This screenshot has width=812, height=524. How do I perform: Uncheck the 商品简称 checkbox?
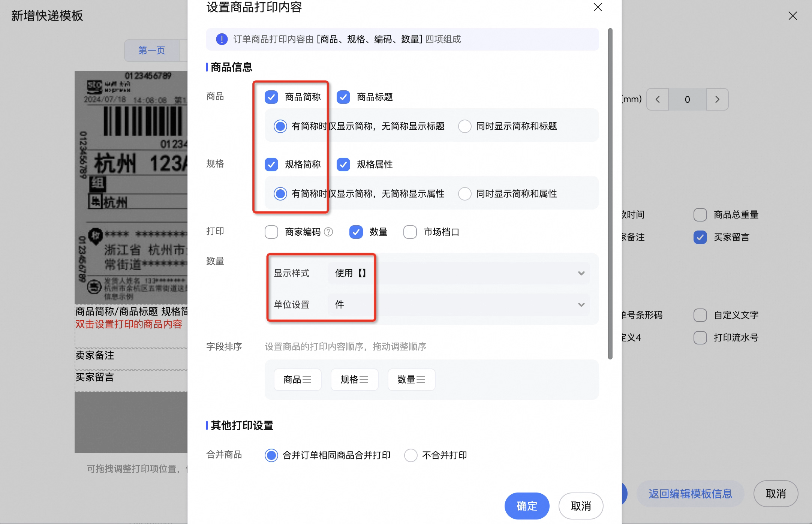pos(271,97)
